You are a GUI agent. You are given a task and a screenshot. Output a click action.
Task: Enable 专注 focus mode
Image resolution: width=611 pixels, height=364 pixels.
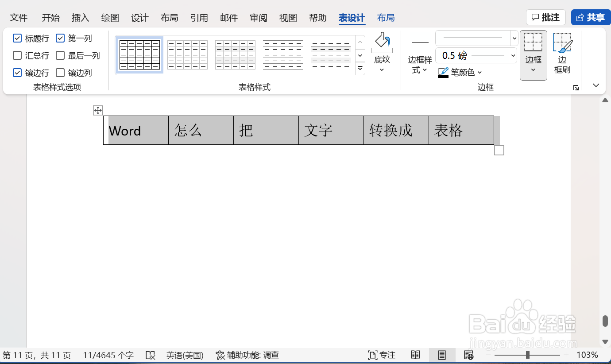[x=382, y=355]
